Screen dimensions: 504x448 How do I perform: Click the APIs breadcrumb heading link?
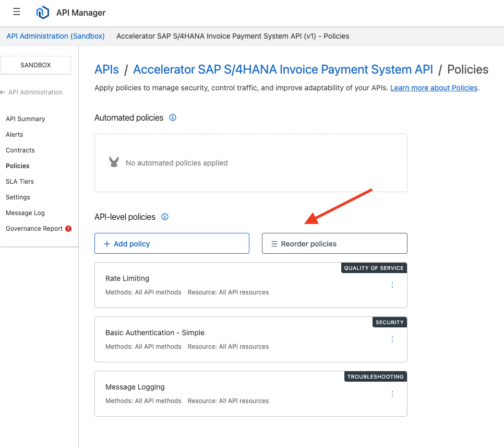(106, 69)
